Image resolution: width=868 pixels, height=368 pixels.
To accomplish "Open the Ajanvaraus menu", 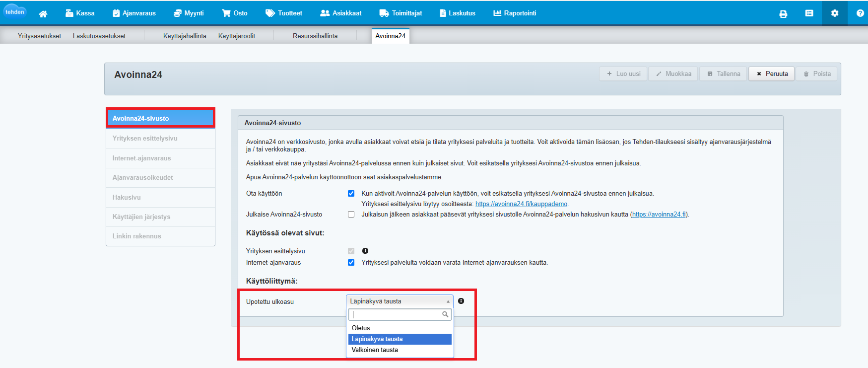I will click(134, 13).
